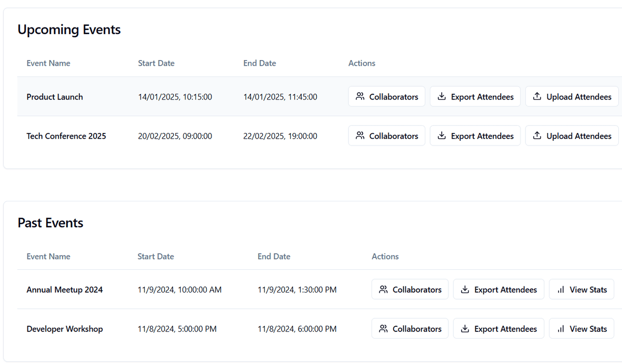Screen dimensions: 622x364
Task: Click End Date header in Upcoming Events
Action: (x=260, y=63)
